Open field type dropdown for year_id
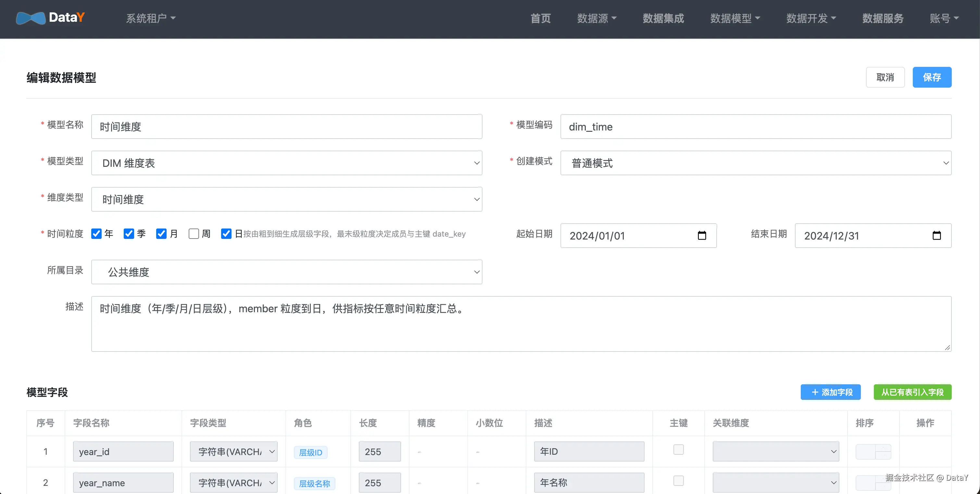980x494 pixels. [x=233, y=451]
